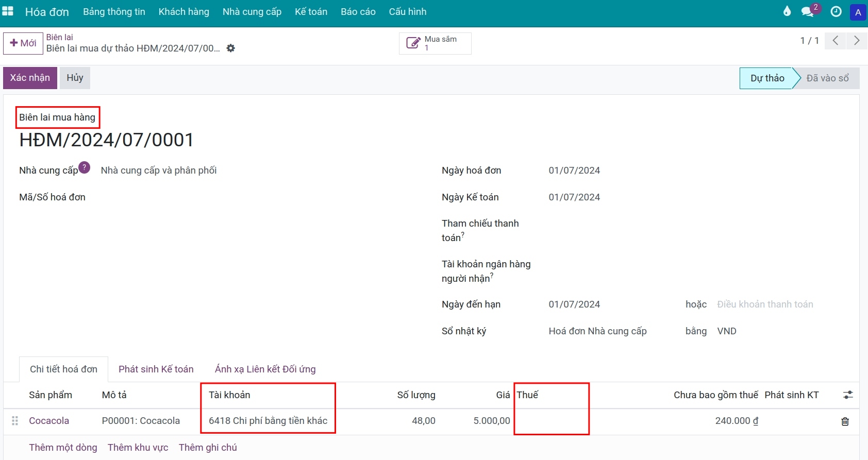Click the Xác nhận button
The height and width of the screenshot is (460, 868).
[30, 78]
